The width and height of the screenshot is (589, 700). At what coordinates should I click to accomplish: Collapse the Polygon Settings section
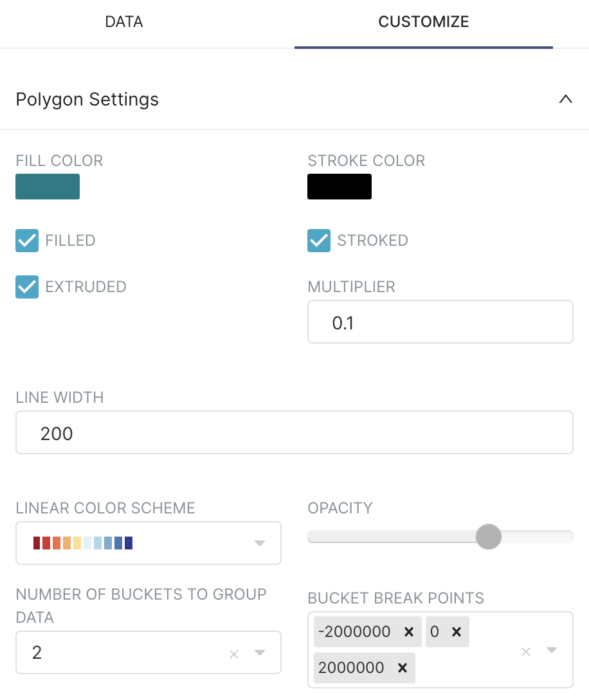point(565,100)
